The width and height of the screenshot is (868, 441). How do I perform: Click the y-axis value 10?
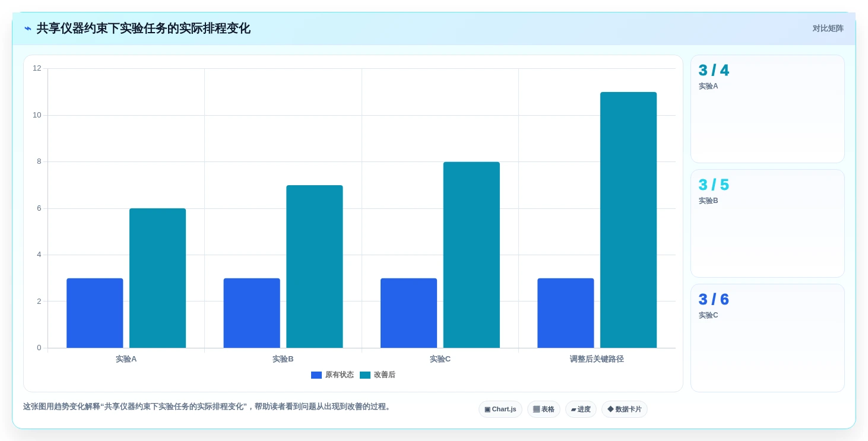pyautogui.click(x=37, y=115)
